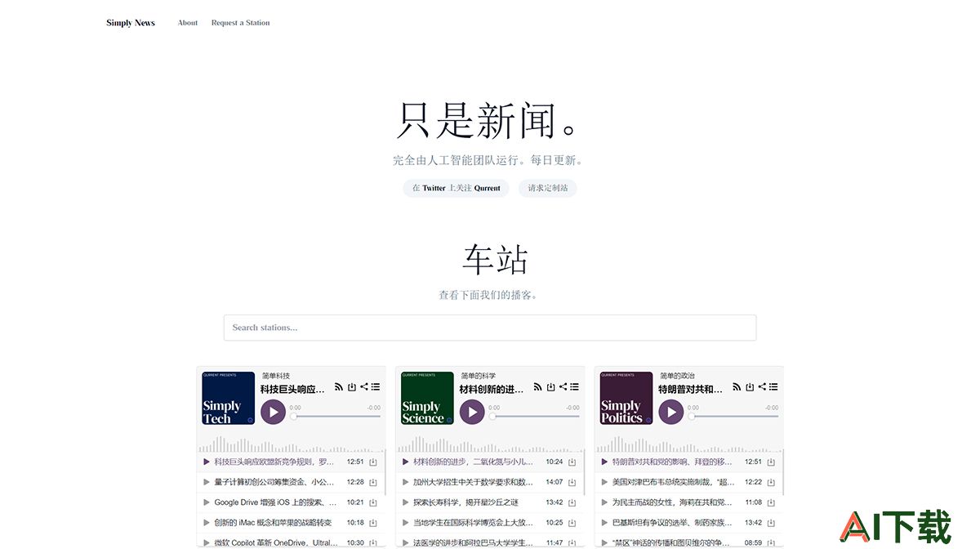Click the Simply Tech progress slider
Screen dimensions: 980x549
(336, 417)
